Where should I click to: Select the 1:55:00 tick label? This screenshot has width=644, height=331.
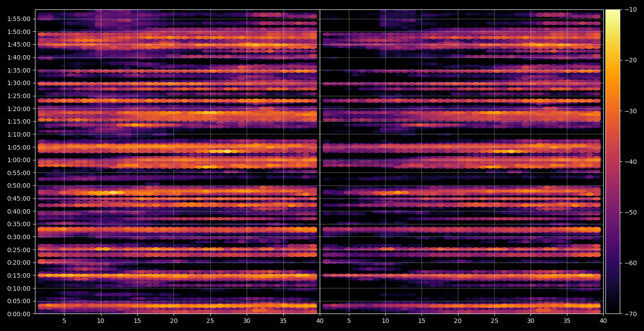(19, 19)
